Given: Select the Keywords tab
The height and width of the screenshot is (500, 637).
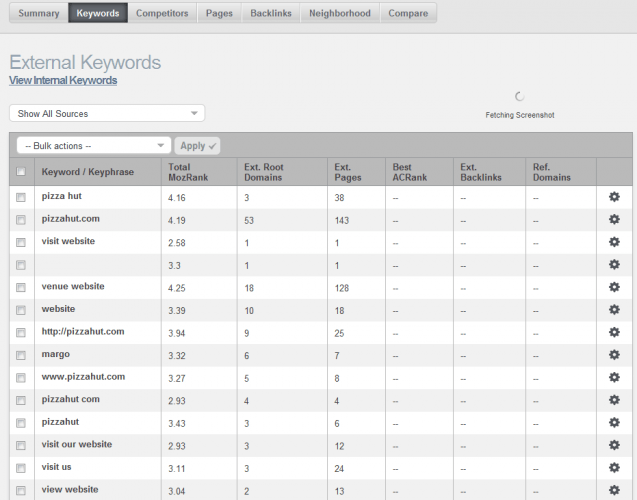Looking at the screenshot, I should click(x=98, y=13).
